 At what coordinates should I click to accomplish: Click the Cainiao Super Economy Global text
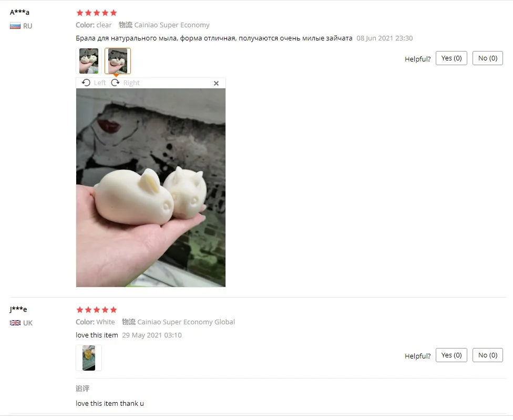[186, 322]
